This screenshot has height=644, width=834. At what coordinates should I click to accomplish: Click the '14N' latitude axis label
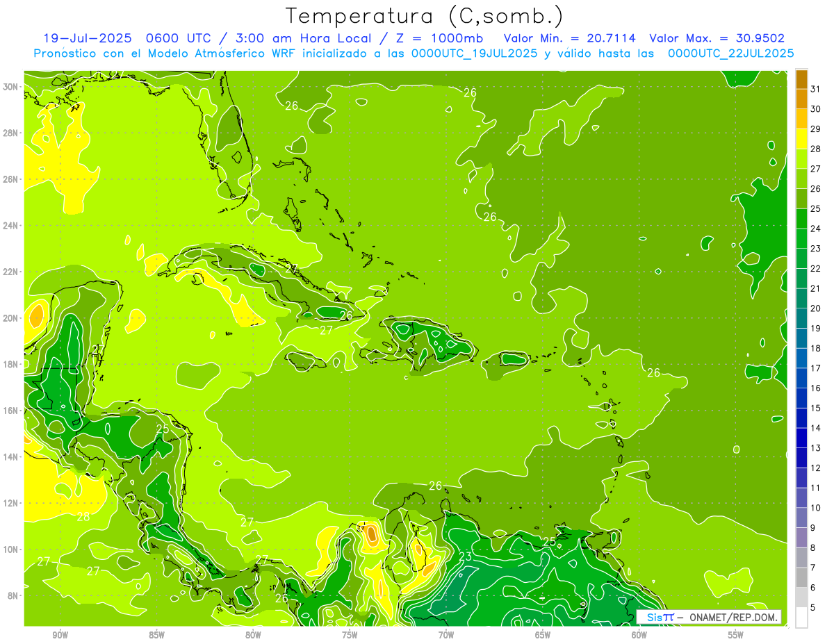11,457
